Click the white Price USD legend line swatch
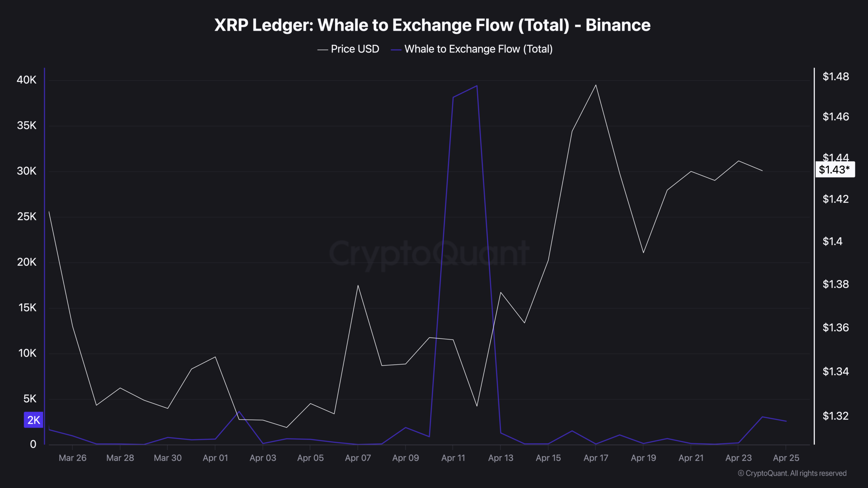Viewport: 868px width, 488px height. tap(322, 50)
